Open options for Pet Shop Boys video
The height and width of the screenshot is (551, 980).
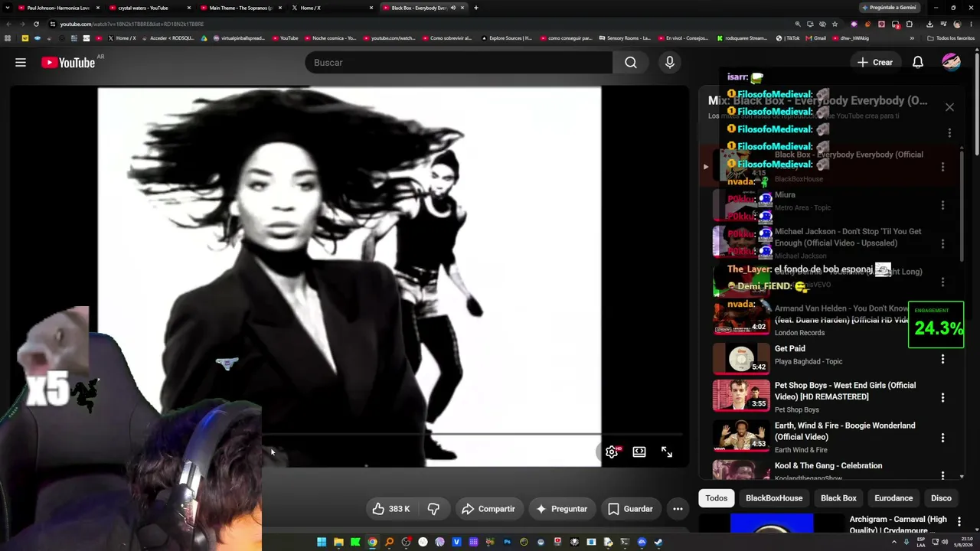[x=942, y=398]
